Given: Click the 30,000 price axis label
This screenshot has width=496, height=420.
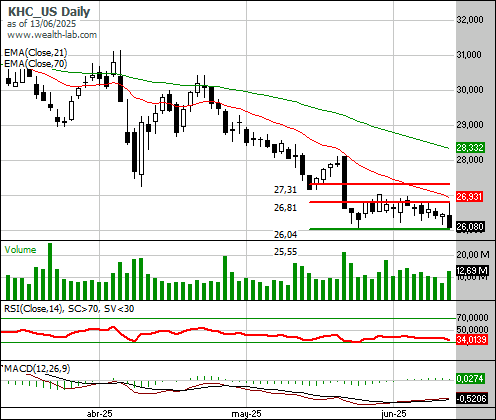Looking at the screenshot, I should pos(470,90).
